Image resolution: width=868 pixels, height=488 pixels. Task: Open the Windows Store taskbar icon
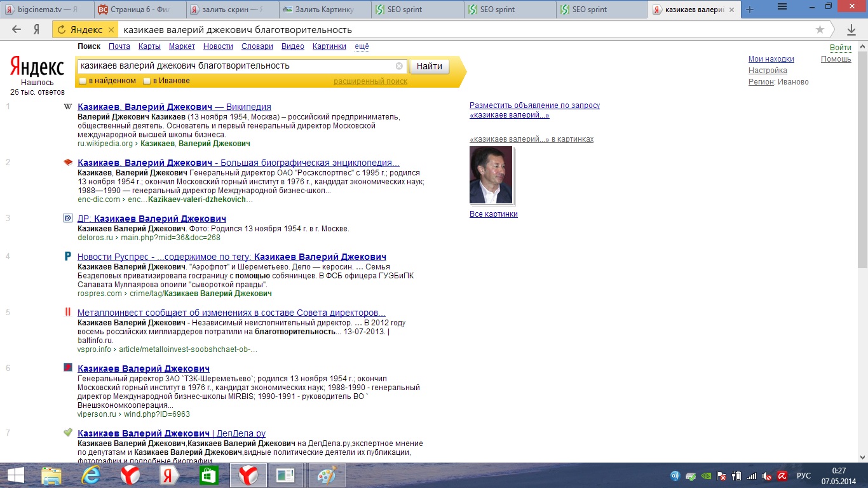[x=209, y=475]
